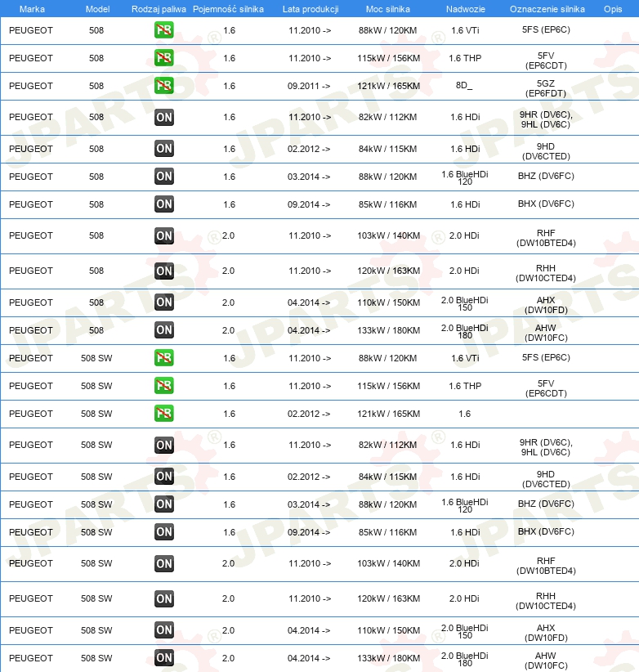Select the 115kW / 156KM cell in the 508 row
This screenshot has width=639, height=672.
(x=388, y=58)
